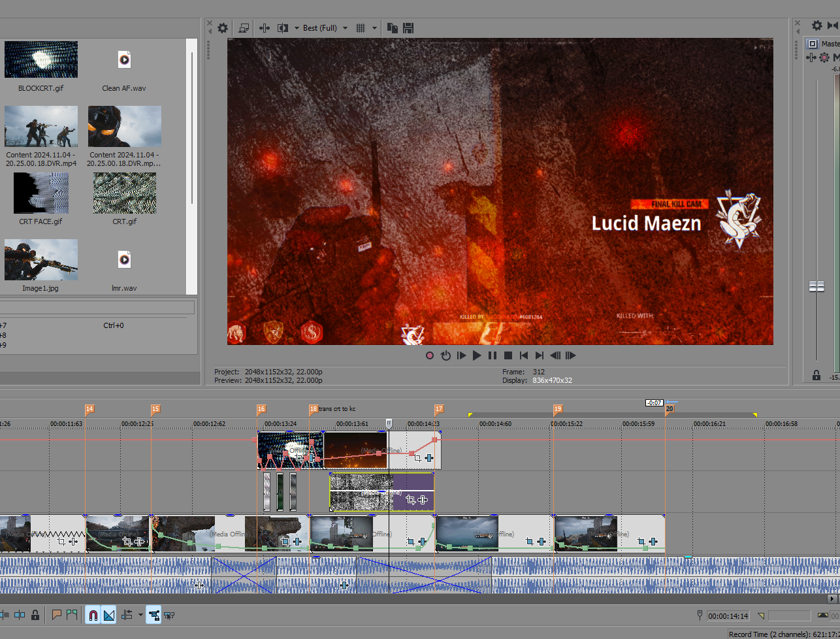Toggle Automatic Crossfades button
This screenshot has width=840, height=639.
click(x=108, y=615)
